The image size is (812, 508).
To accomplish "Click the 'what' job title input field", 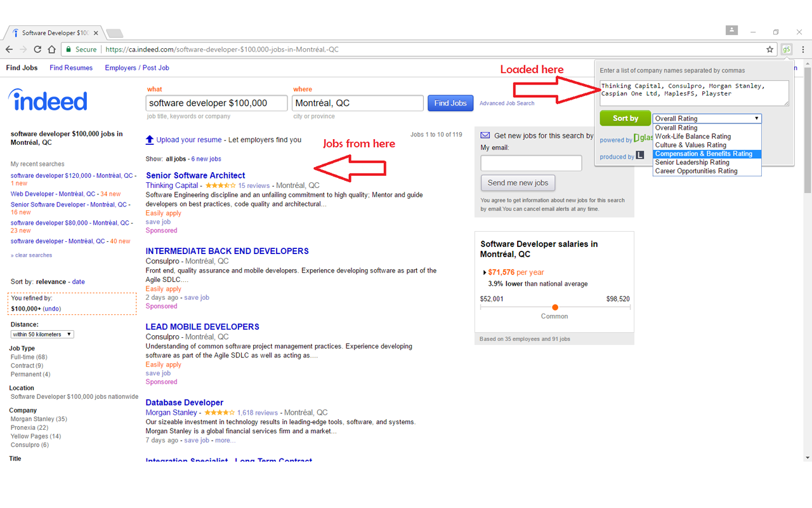I will [216, 103].
